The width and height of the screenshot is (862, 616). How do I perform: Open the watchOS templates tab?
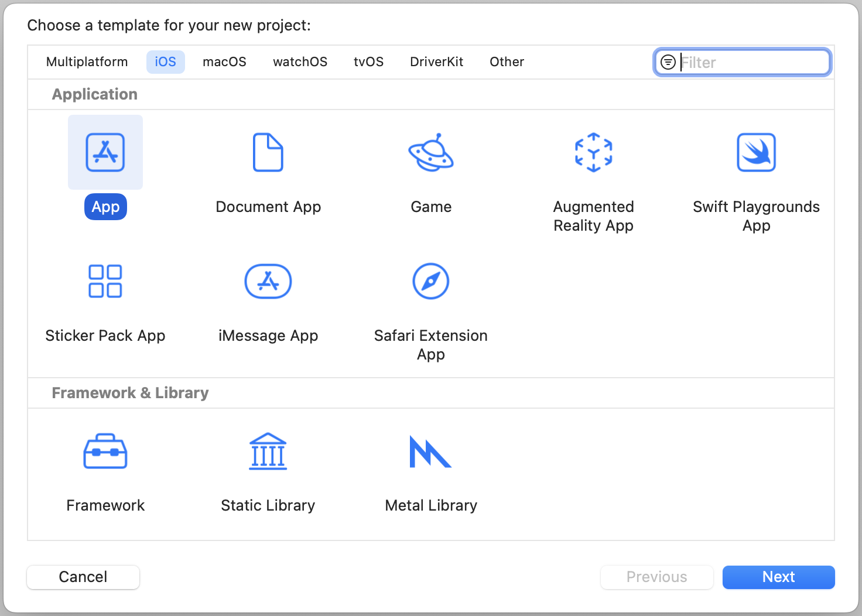[300, 61]
